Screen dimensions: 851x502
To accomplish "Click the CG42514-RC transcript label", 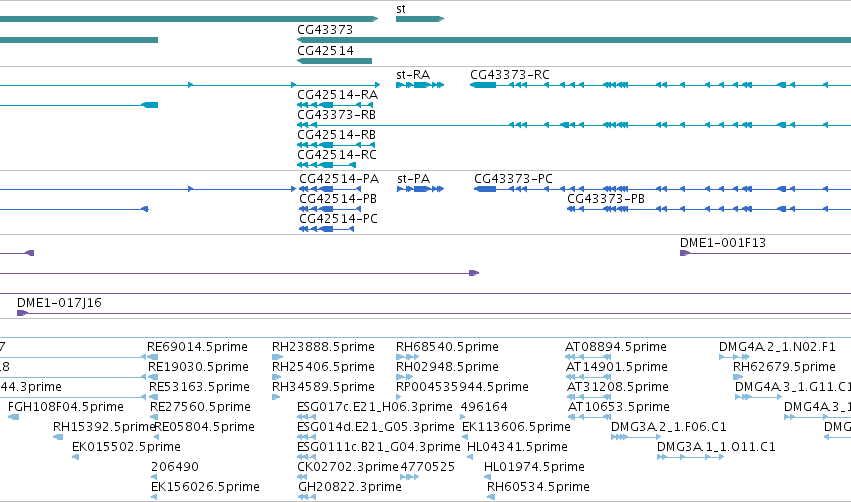I will [336, 155].
